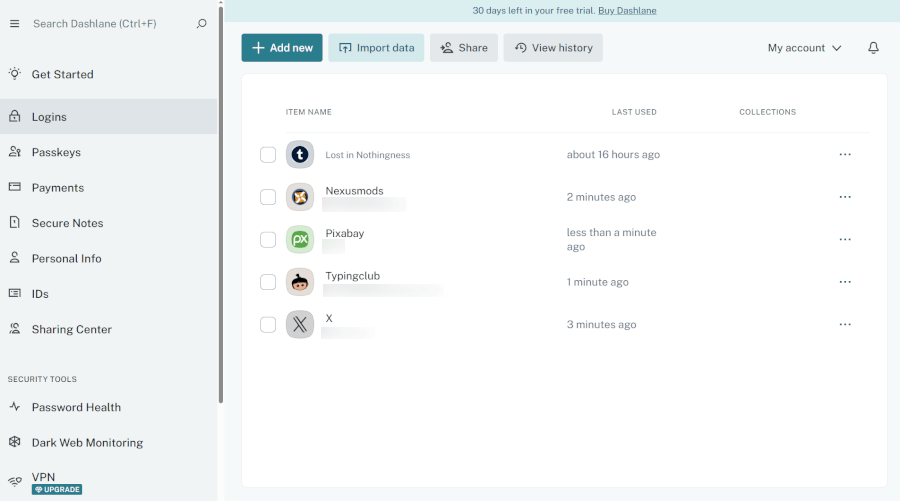
Task: Click Collections column header
Action: (767, 112)
